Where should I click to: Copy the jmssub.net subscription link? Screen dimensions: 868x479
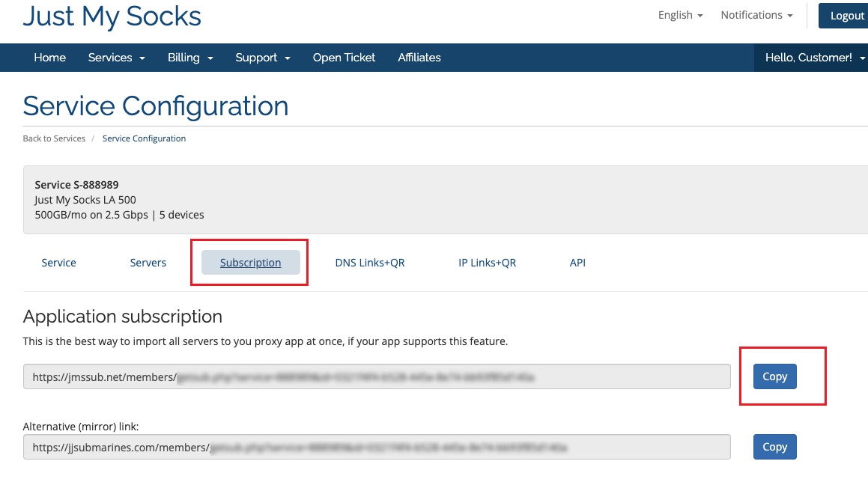pyautogui.click(x=774, y=376)
